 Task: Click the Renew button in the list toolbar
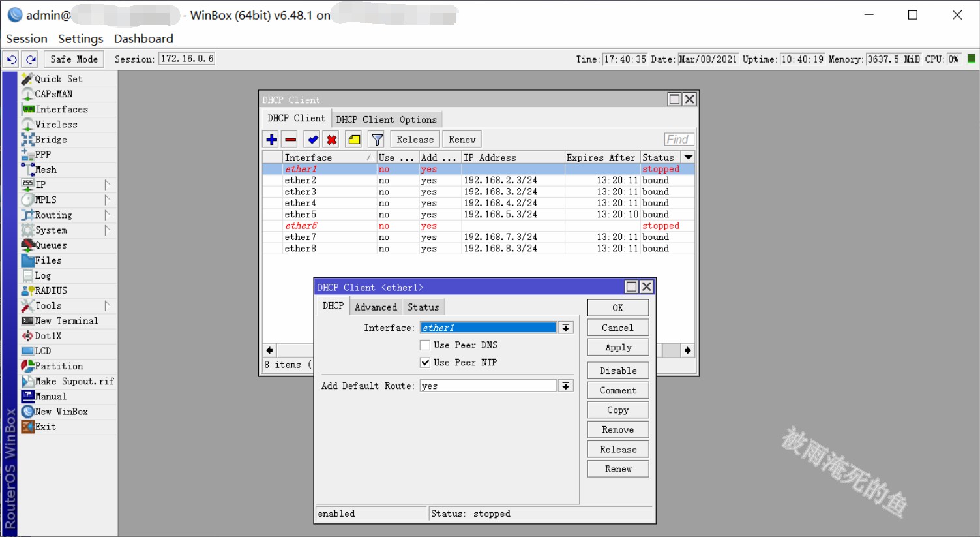coord(462,140)
